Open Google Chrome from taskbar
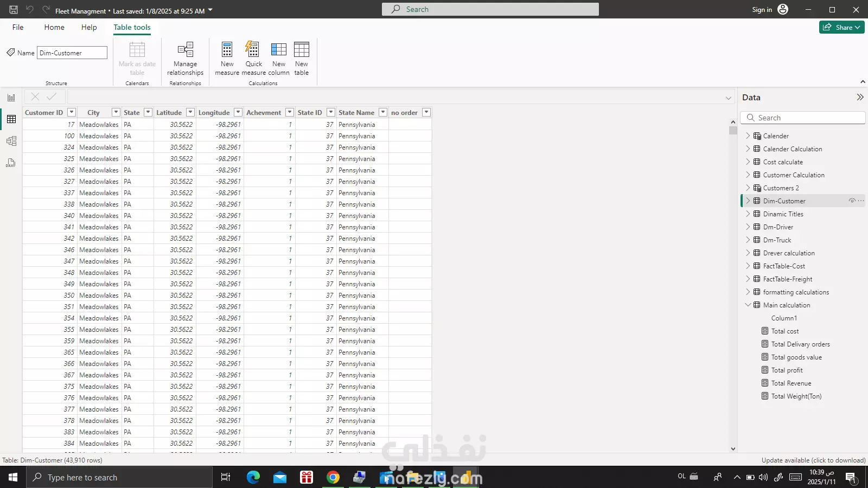The width and height of the screenshot is (868, 488). (x=333, y=477)
